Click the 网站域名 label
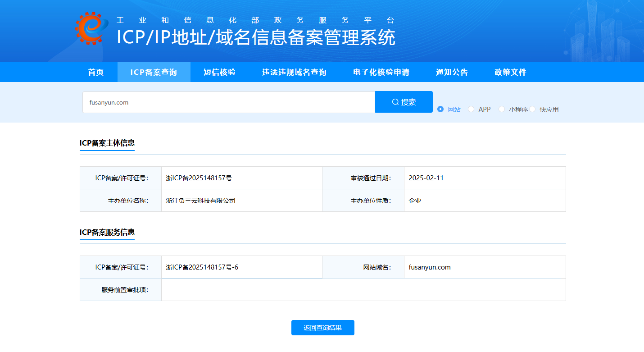This screenshot has width=644, height=352. (377, 267)
